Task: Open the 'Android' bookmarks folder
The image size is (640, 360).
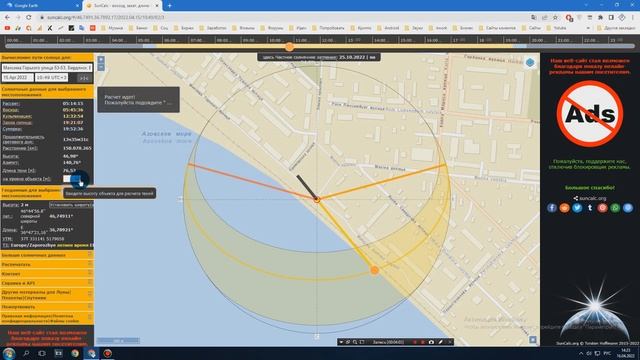Action: click(388, 28)
